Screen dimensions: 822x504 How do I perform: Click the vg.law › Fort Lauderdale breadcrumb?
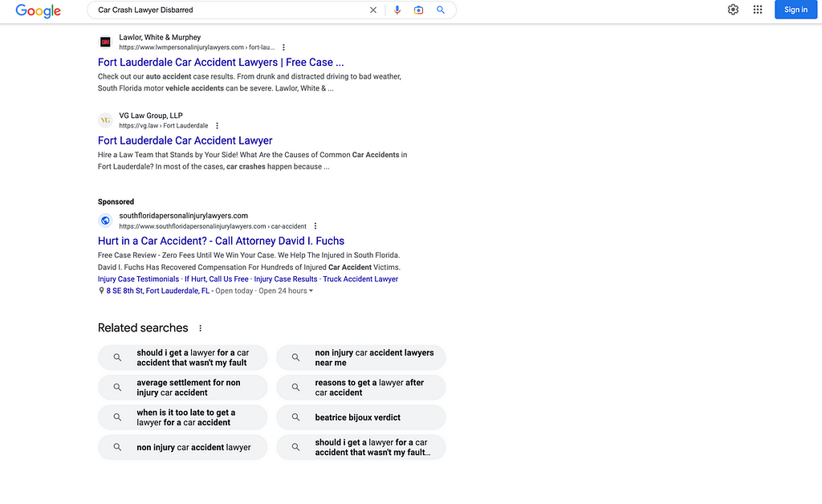[x=164, y=126]
